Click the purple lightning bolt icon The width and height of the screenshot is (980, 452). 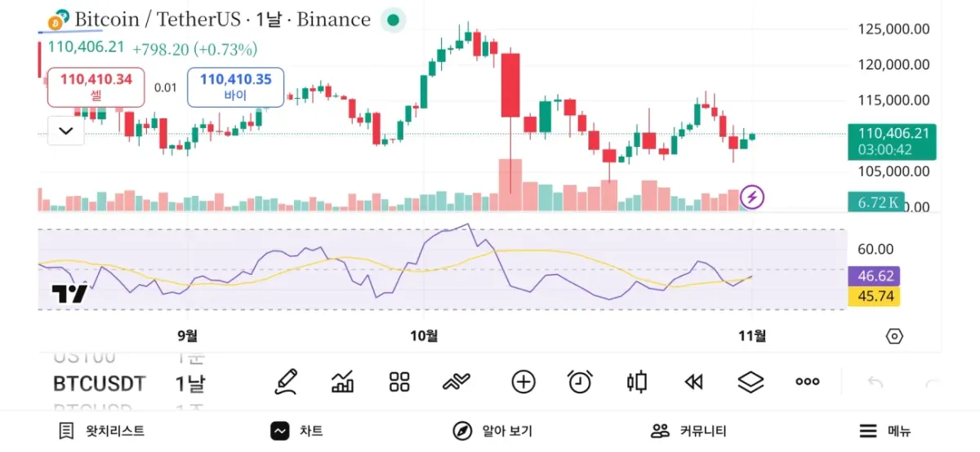752,197
